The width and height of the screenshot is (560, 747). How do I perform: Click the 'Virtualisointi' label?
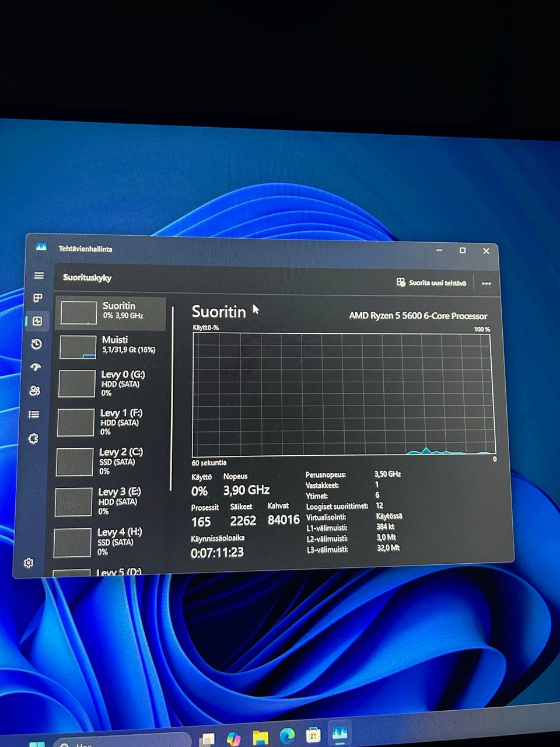point(326,517)
